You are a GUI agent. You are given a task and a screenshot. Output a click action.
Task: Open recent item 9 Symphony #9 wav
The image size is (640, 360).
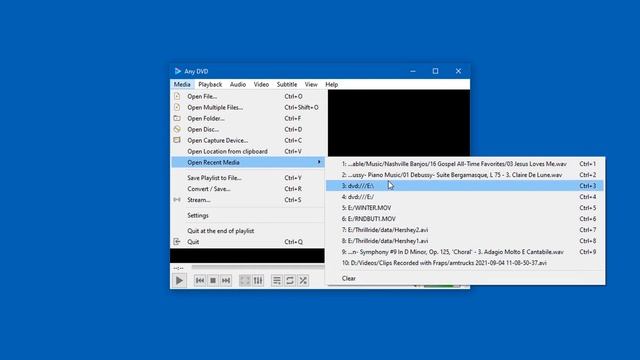click(465, 252)
